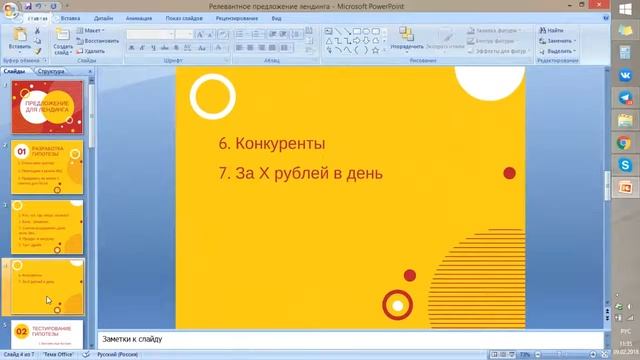Click zoom in plus button
This screenshot has width=640, height=360.
593,355
